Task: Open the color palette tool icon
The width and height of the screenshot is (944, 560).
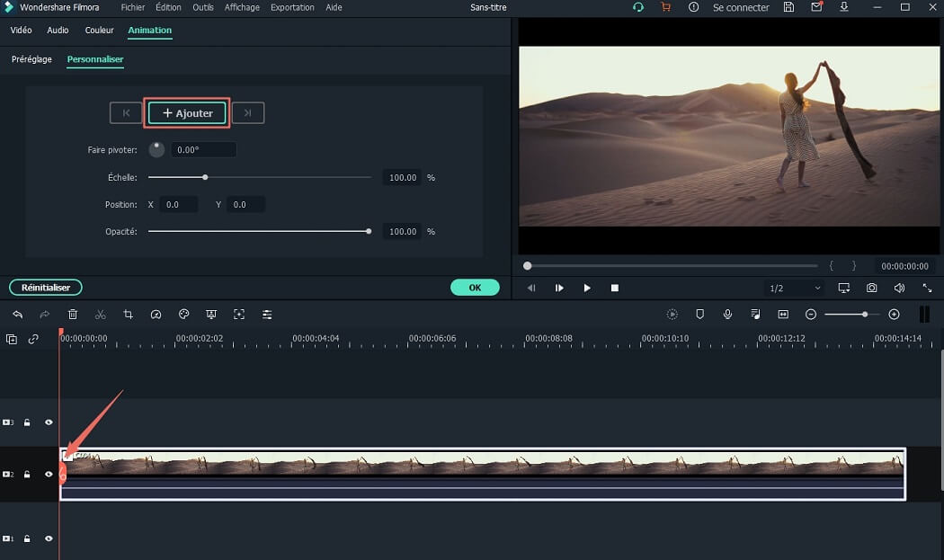Action: point(184,315)
